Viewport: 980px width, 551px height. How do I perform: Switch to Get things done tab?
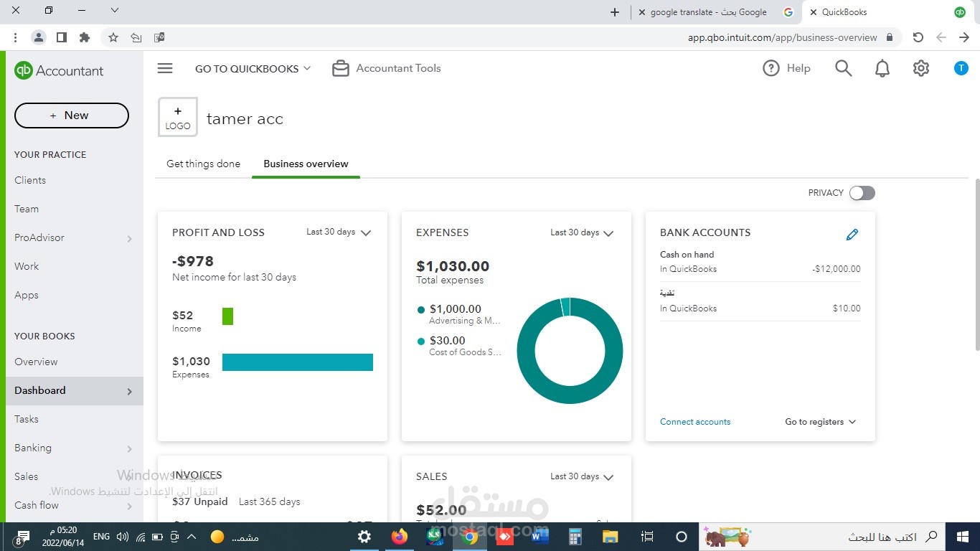point(203,164)
